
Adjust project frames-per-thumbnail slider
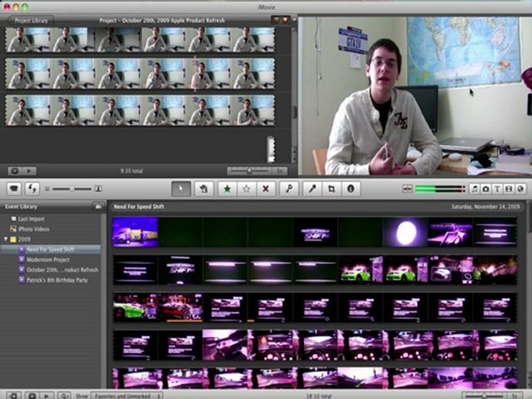point(249,171)
